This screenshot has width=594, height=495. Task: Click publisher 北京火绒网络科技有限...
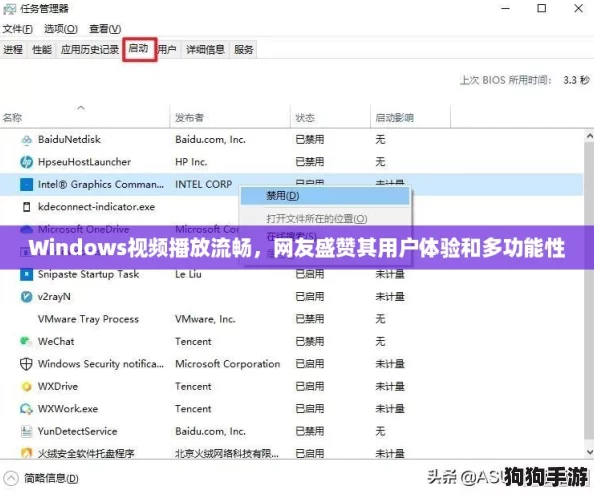point(227,453)
